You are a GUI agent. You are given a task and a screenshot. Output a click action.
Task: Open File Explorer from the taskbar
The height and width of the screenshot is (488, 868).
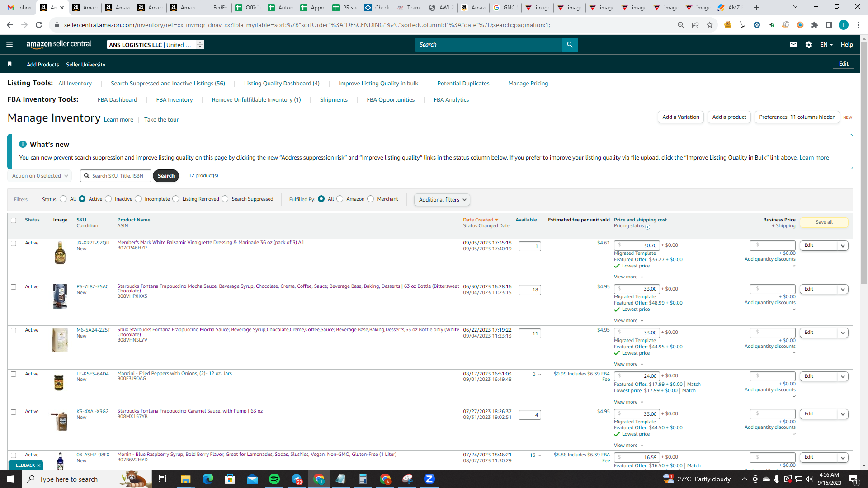[186, 479]
